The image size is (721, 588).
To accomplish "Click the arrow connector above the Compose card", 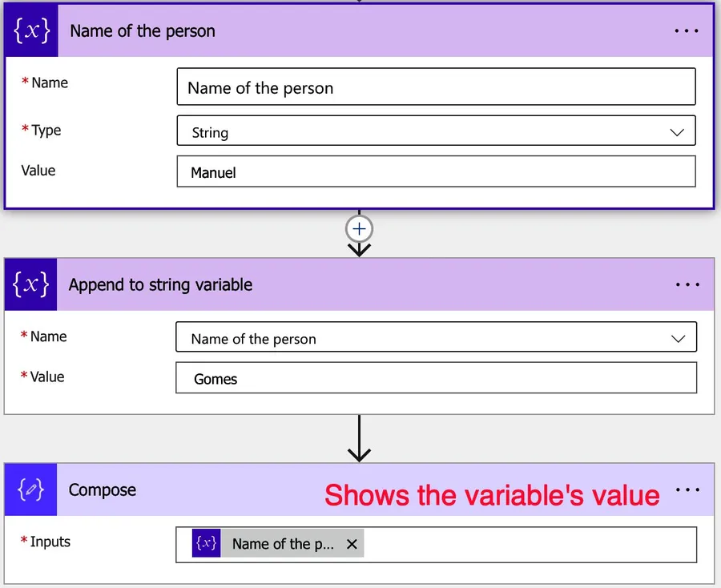I will coord(359,439).
